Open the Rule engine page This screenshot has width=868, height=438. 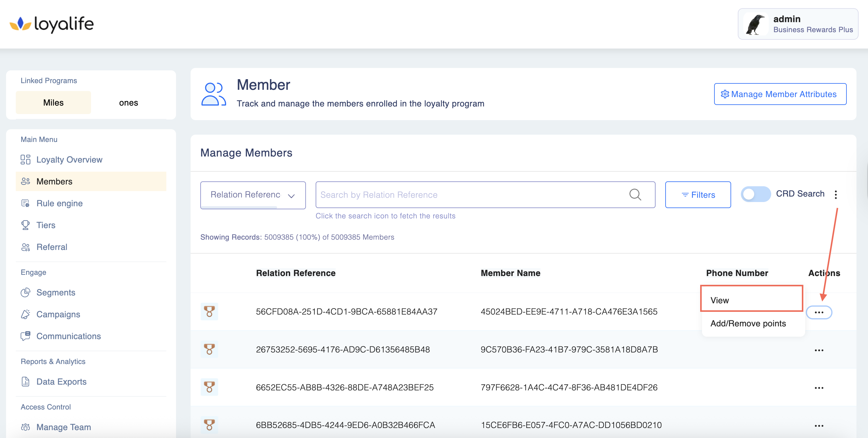click(59, 203)
